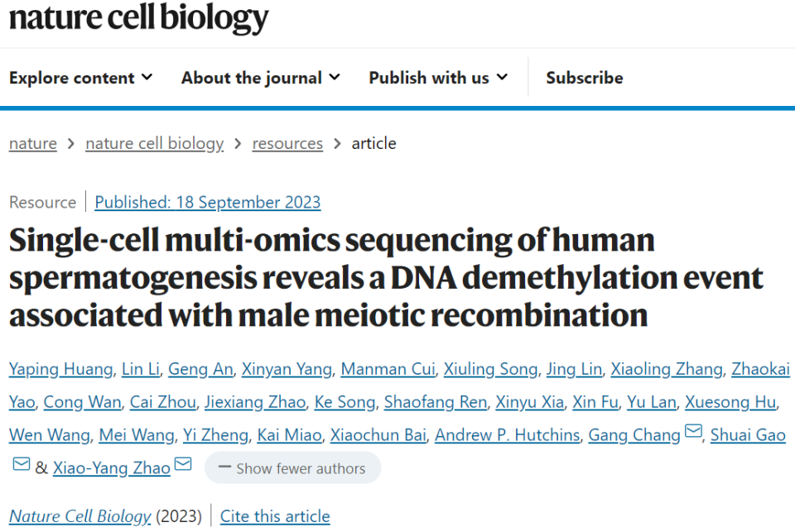
Task: Expand the Publish with us dropdown
Action: (x=438, y=78)
